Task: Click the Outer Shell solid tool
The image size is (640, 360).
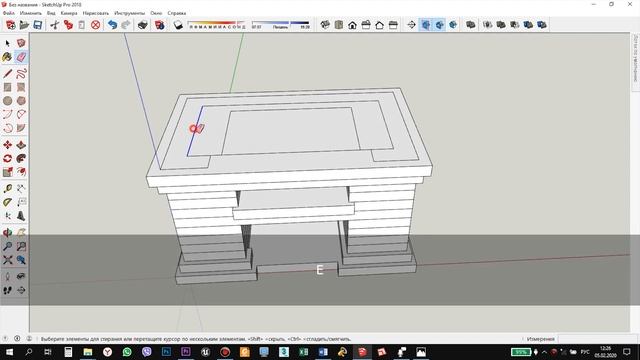Action: tap(471, 25)
